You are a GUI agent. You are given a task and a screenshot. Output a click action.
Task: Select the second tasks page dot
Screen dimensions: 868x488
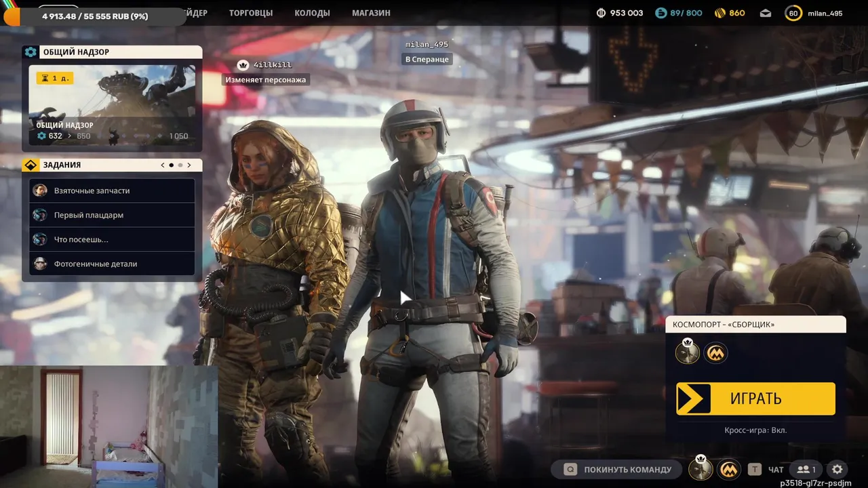(x=180, y=165)
